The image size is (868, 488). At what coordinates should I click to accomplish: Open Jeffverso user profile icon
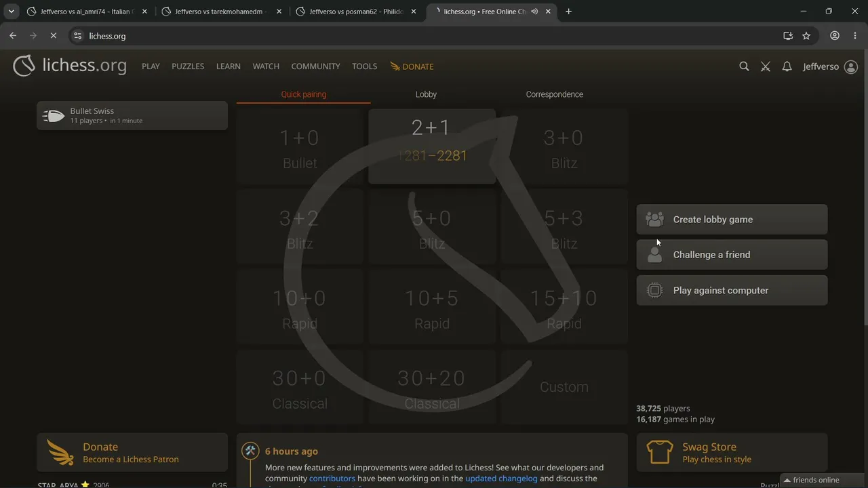(x=850, y=66)
